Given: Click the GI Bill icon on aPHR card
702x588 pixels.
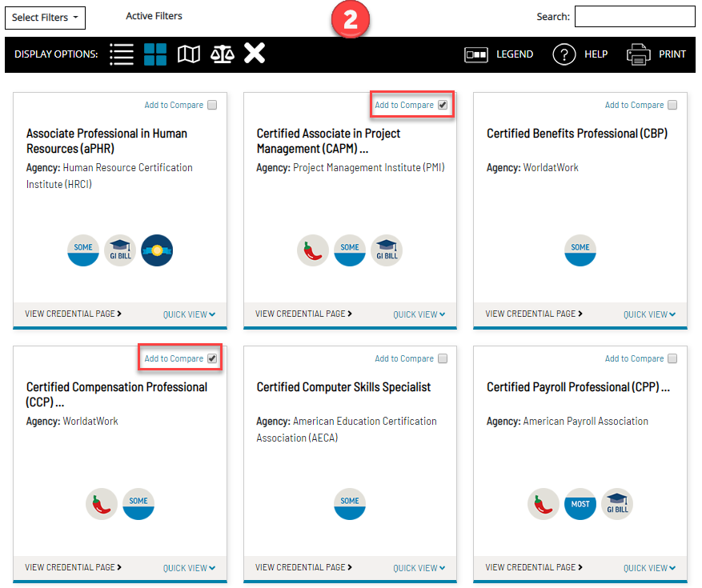Looking at the screenshot, I should pos(120,250).
